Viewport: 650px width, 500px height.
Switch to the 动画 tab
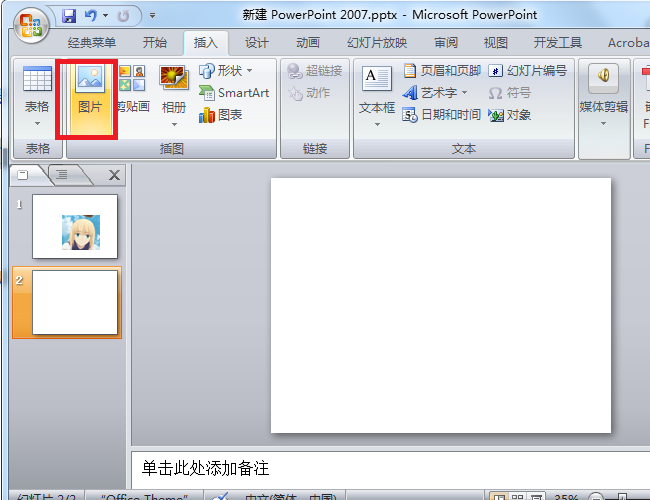click(x=308, y=42)
